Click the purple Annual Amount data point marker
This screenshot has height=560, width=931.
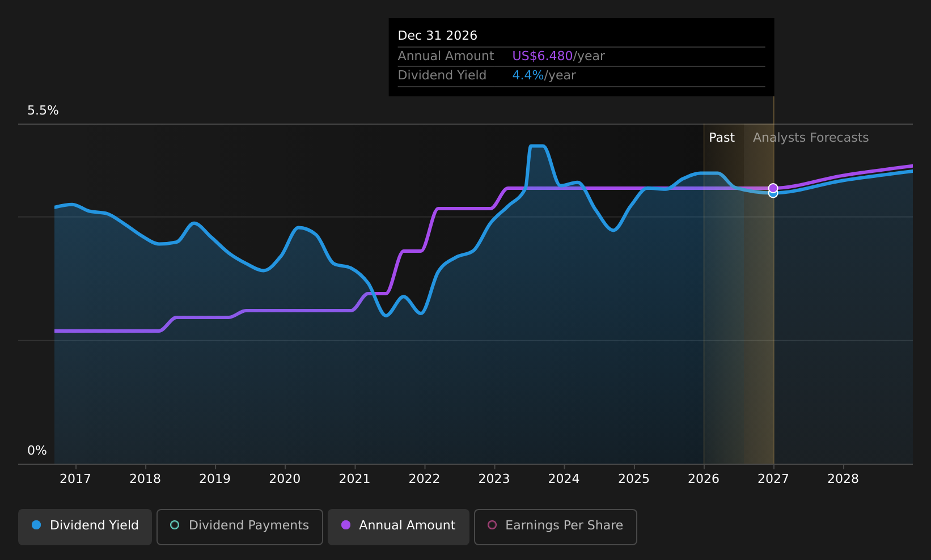[773, 188]
